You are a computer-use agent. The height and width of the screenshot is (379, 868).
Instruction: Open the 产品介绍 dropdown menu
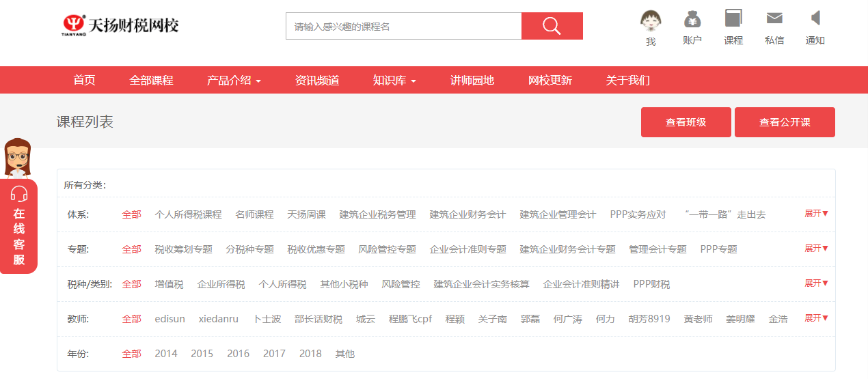pyautogui.click(x=234, y=81)
